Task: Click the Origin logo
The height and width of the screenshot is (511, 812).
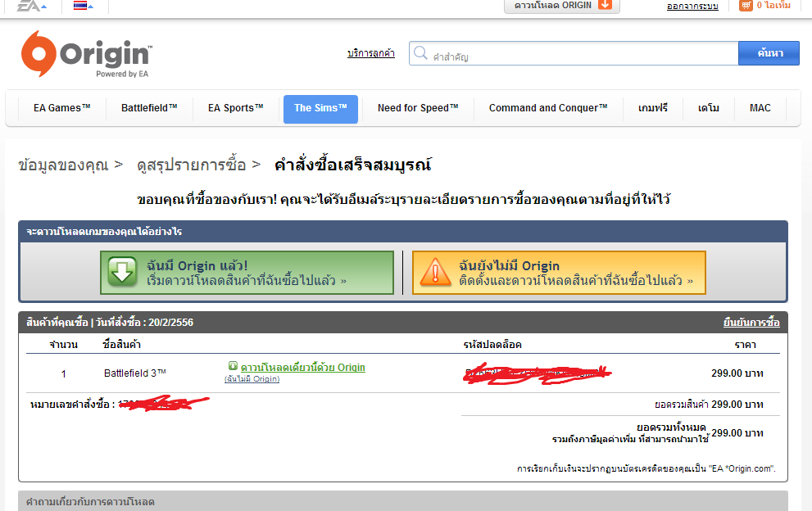Action: click(x=87, y=54)
